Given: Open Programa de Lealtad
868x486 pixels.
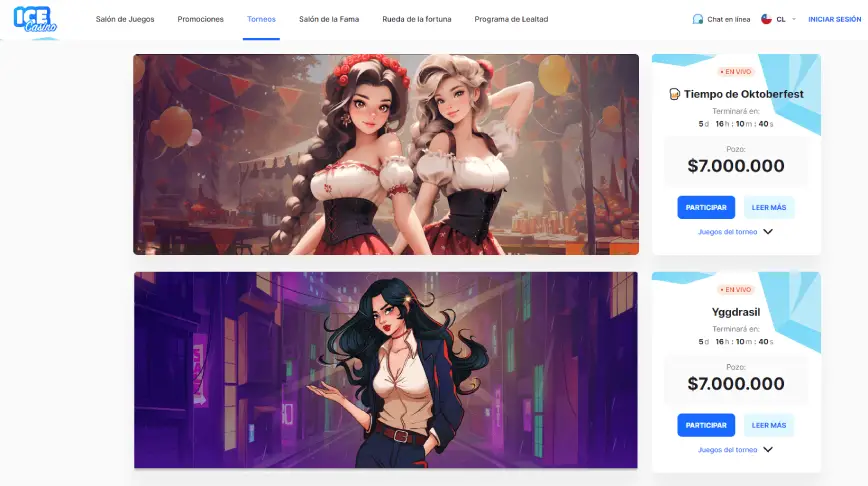Looking at the screenshot, I should click(x=511, y=19).
